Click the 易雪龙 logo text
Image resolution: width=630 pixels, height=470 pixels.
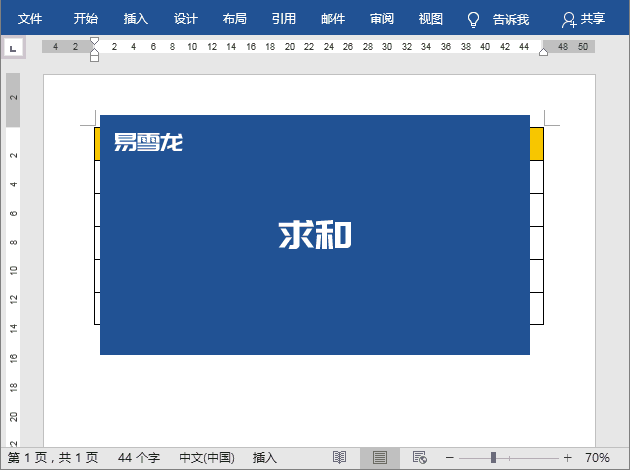[148, 142]
